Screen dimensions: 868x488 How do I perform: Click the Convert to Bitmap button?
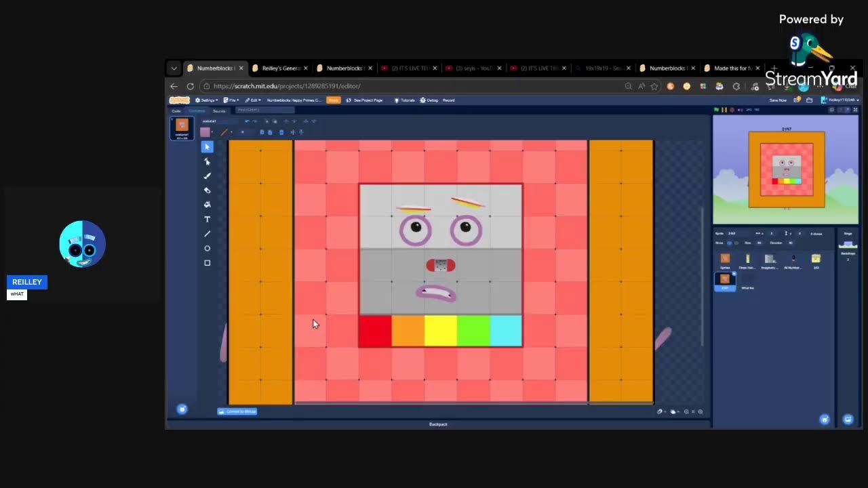click(x=237, y=411)
